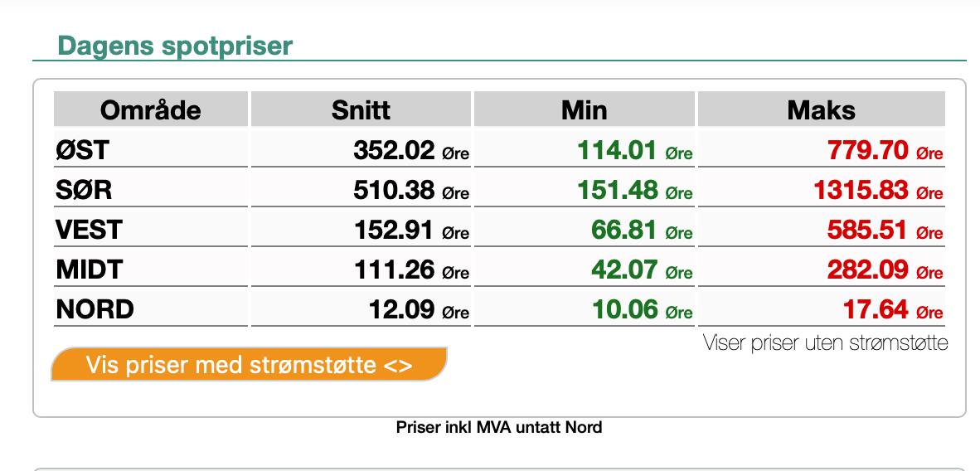Screen dimensions: 980x471
Task: Click the VEST area row label
Action: click(x=90, y=230)
